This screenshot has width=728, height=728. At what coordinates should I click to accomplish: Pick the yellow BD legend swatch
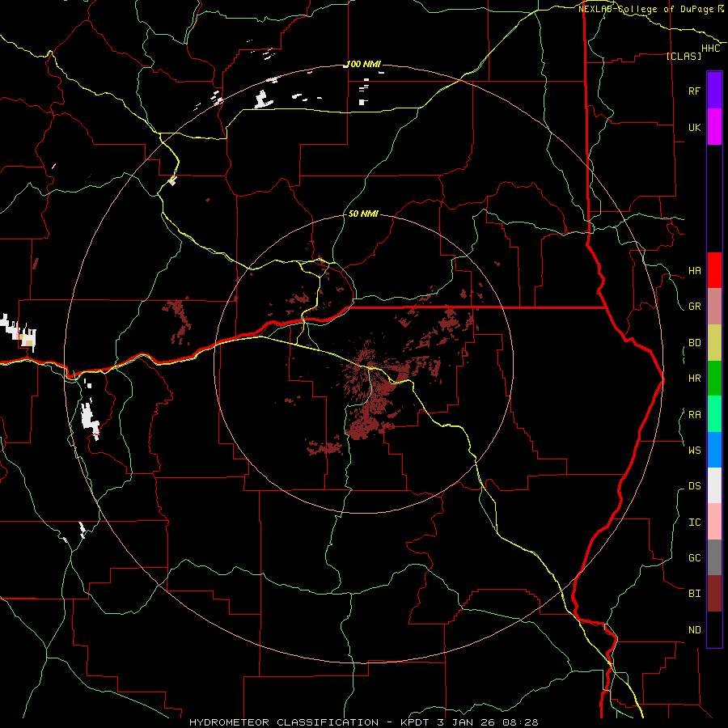714,343
